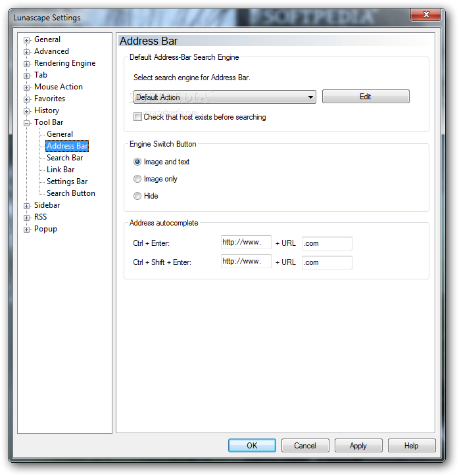Select the Tool Bar category
459x476 pixels.
click(x=49, y=122)
